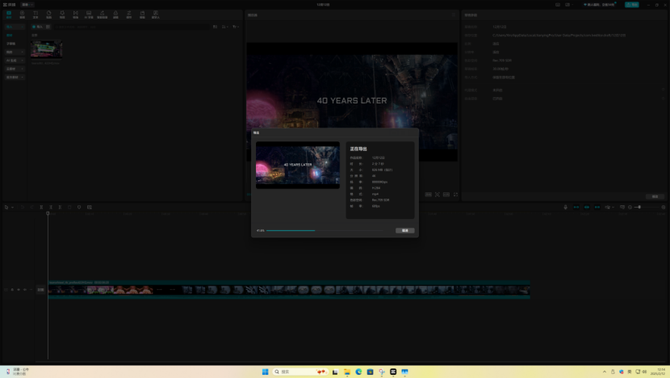Cancel the export with the 取消 button

(x=405, y=231)
